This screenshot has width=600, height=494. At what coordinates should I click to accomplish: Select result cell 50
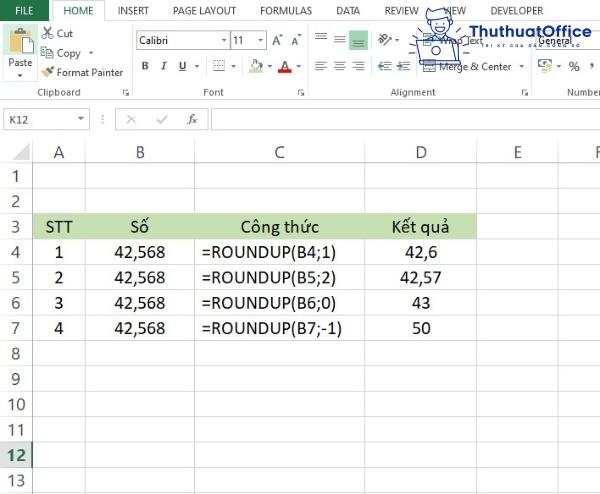421,328
